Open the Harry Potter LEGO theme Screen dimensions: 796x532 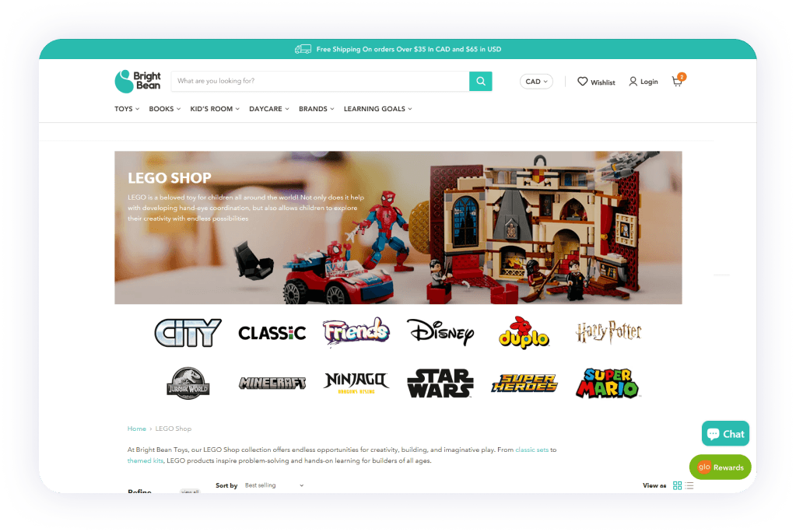pos(608,332)
